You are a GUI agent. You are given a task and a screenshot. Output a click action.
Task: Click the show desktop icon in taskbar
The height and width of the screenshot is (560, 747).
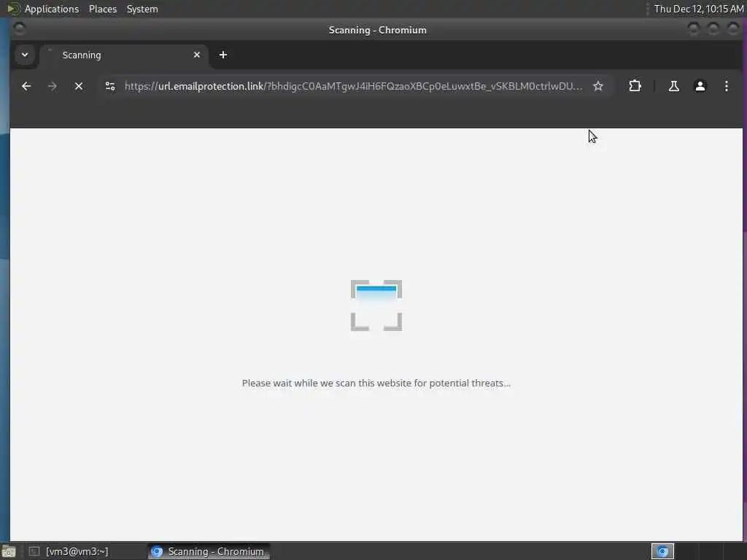click(x=9, y=552)
